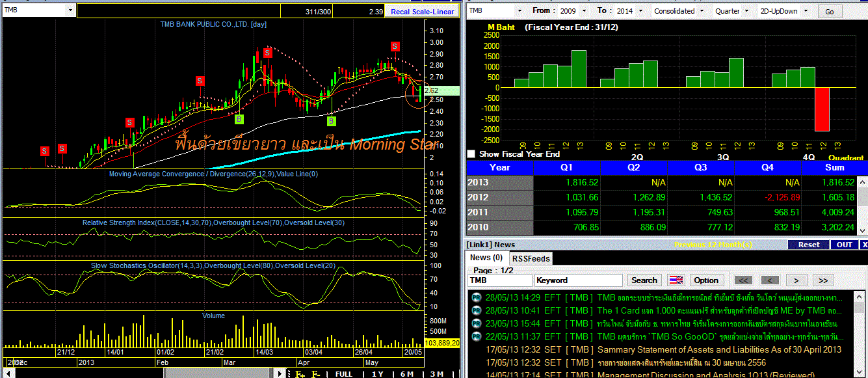868x378 pixels.
Task: Click the F- zoom out icon
Action: pyautogui.click(x=317, y=373)
